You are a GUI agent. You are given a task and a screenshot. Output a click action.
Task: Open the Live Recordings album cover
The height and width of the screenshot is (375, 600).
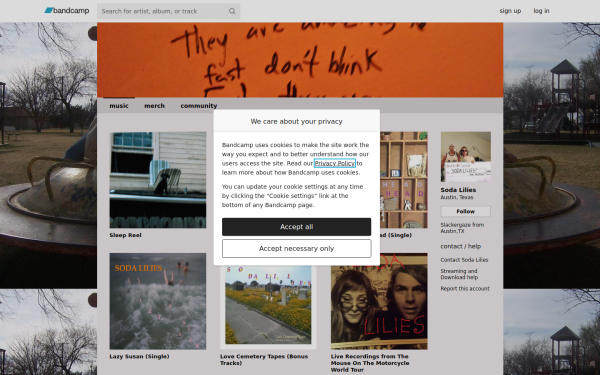click(x=379, y=301)
